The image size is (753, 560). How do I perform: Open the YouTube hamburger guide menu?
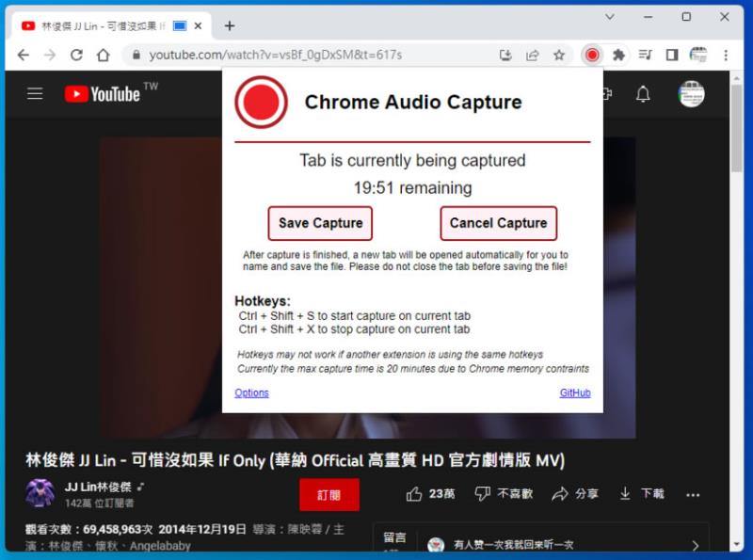(35, 94)
